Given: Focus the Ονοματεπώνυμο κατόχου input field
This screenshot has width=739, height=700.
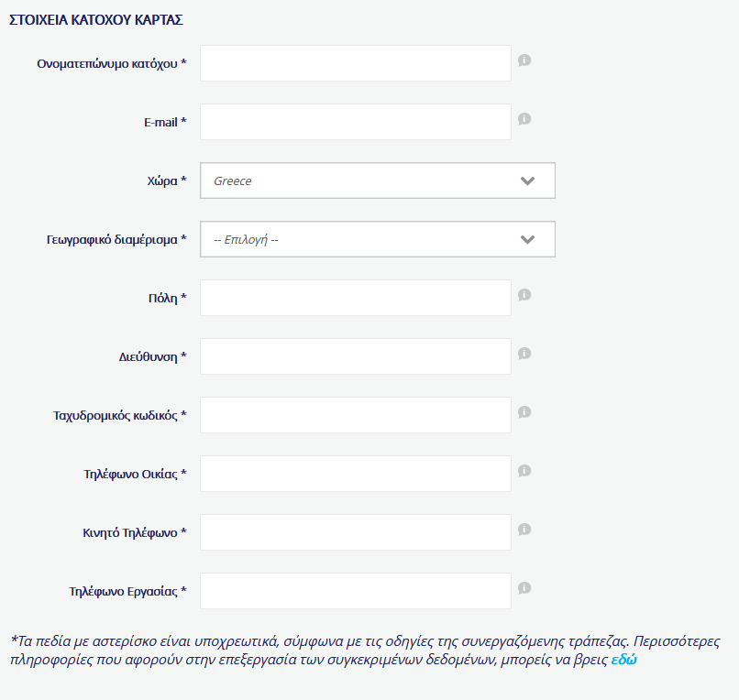Looking at the screenshot, I should click(x=356, y=63).
